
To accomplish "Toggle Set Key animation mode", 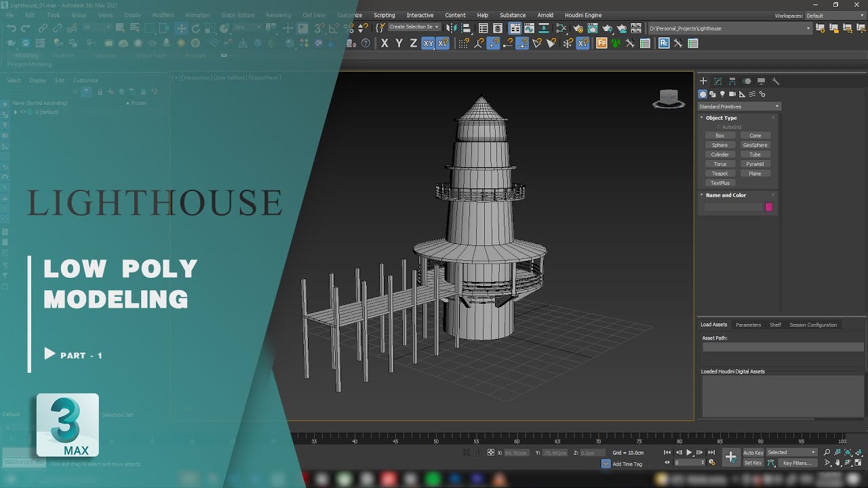I will point(753,464).
